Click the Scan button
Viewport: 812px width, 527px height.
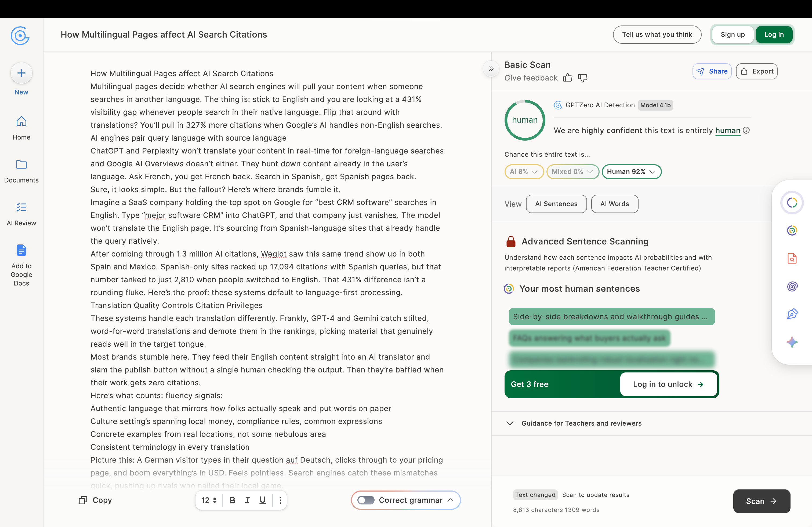pos(762,501)
